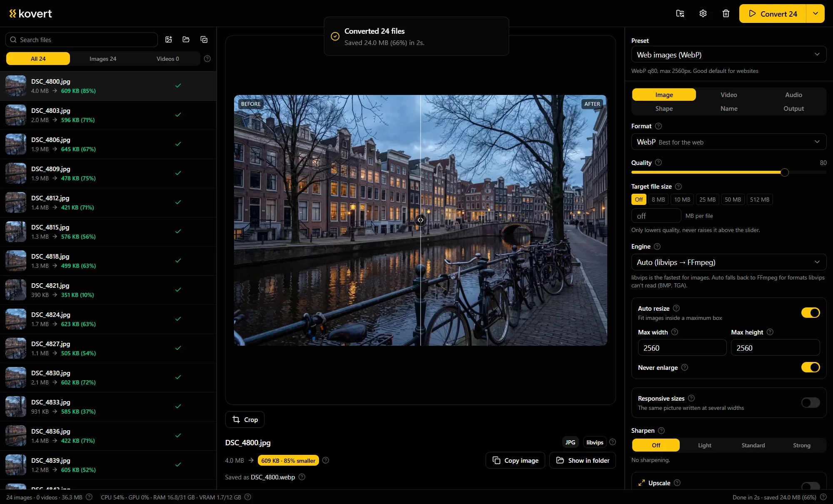Image resolution: width=833 pixels, height=504 pixels.
Task: Click the Crop button
Action: coord(245,419)
